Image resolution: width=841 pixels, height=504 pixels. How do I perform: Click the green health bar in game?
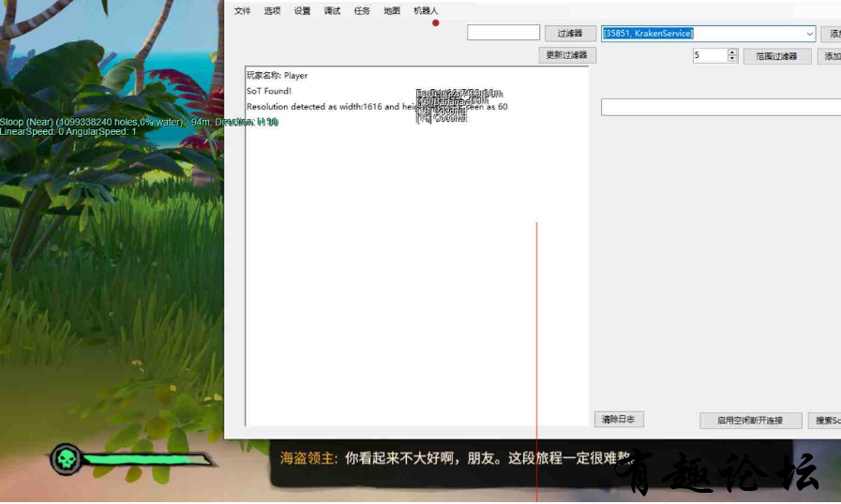[x=147, y=459]
